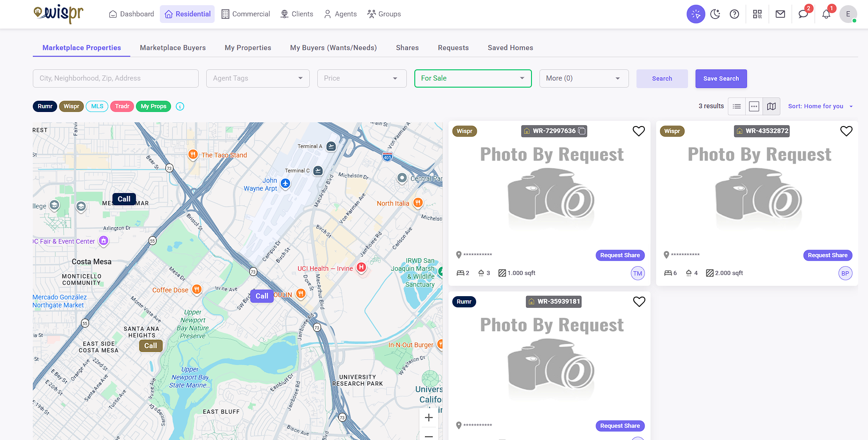Select North Italia map pin
Image resolution: width=868 pixels, height=440 pixels.
(418, 203)
